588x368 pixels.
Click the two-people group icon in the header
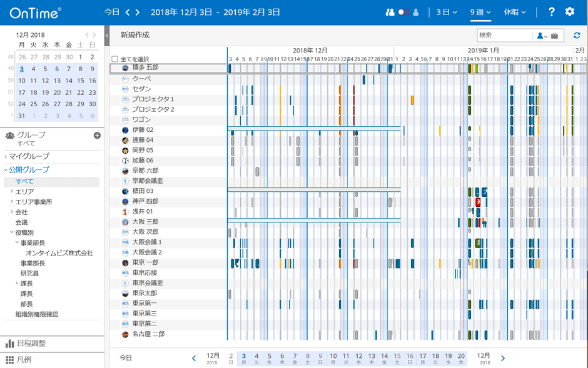point(391,11)
